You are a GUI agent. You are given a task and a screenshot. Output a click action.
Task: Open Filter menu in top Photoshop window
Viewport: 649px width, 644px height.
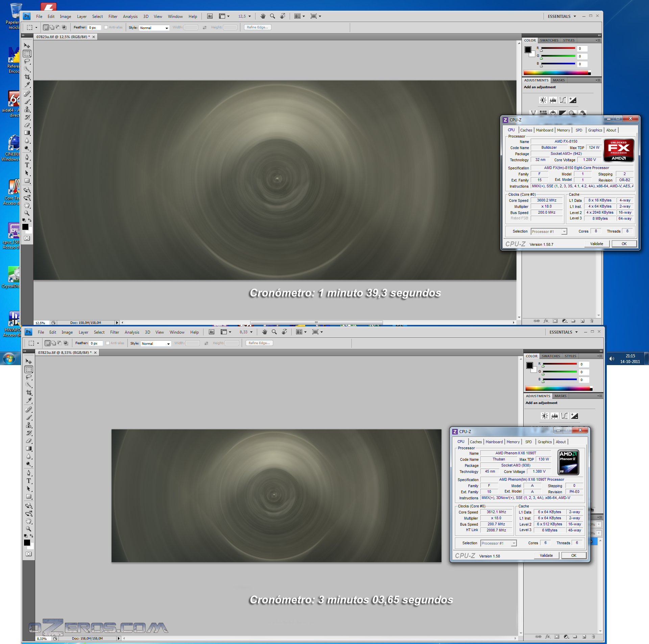(x=113, y=16)
